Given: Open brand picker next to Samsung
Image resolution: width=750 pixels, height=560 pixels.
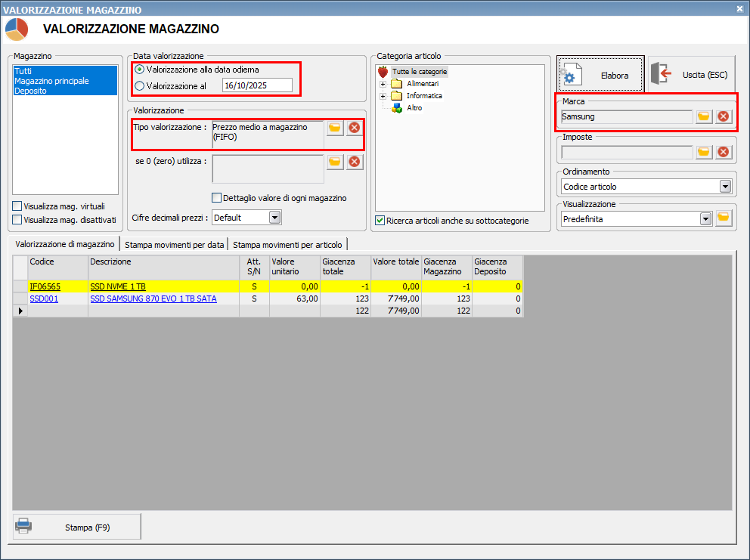Looking at the screenshot, I should coord(704,116).
